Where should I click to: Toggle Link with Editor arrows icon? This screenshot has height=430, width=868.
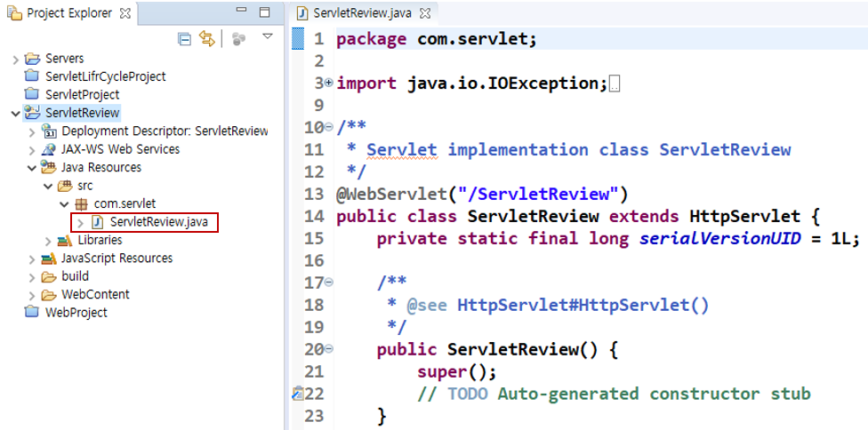click(x=206, y=39)
